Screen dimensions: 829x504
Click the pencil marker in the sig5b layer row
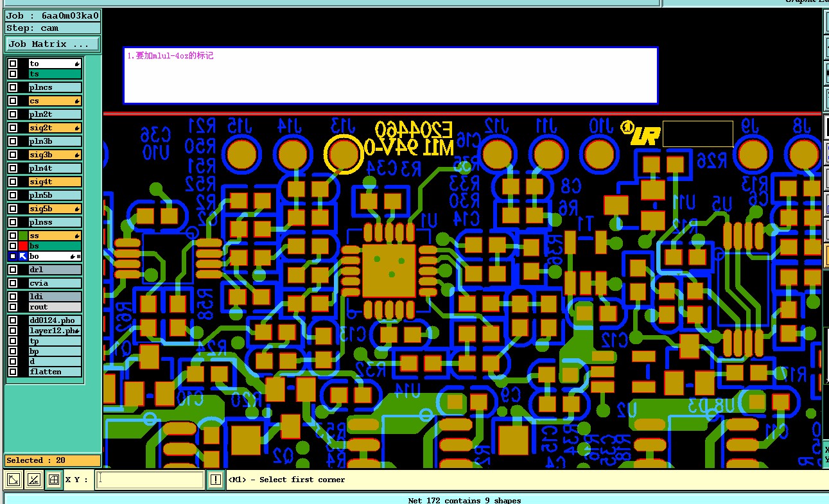click(x=77, y=209)
